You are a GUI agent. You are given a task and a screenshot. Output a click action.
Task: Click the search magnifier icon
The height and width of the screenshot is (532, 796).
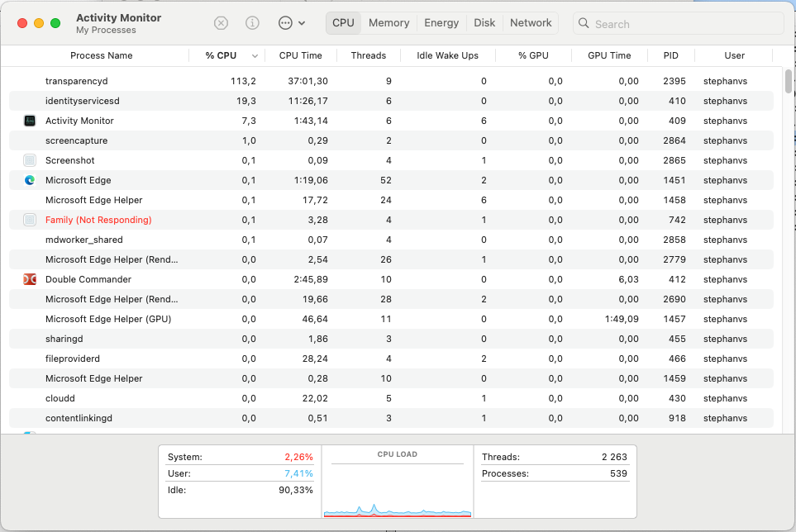(x=584, y=23)
